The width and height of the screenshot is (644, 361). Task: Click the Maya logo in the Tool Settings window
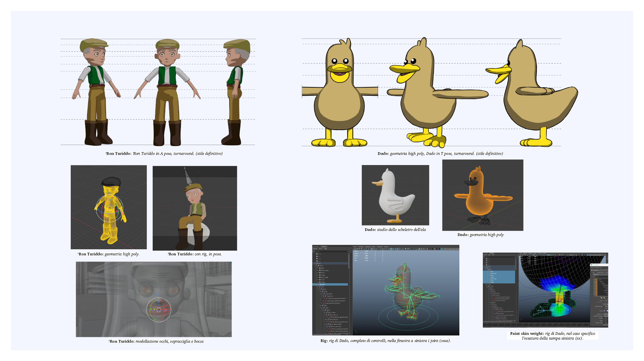pos(592,265)
